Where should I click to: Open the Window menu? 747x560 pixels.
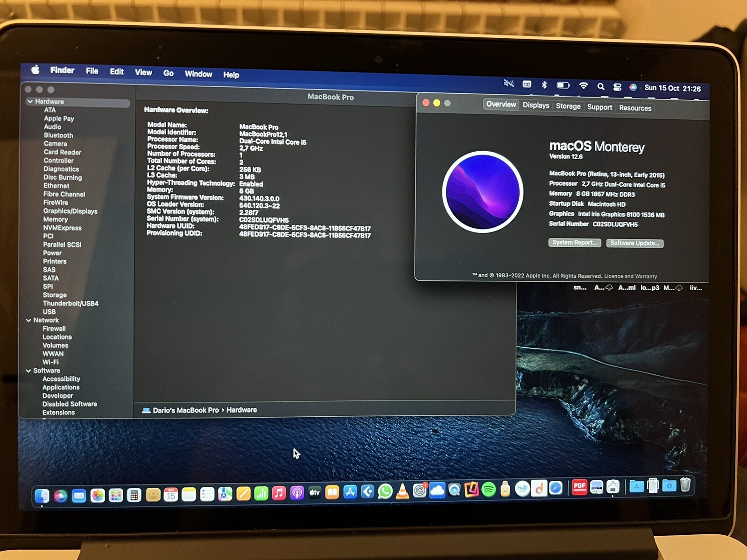click(x=198, y=74)
